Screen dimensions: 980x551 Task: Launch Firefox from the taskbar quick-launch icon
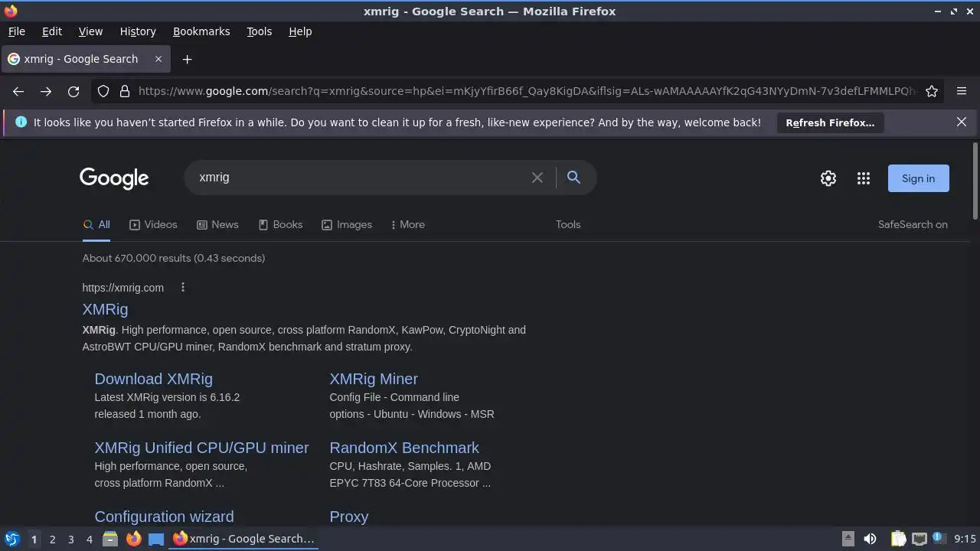[x=133, y=539]
